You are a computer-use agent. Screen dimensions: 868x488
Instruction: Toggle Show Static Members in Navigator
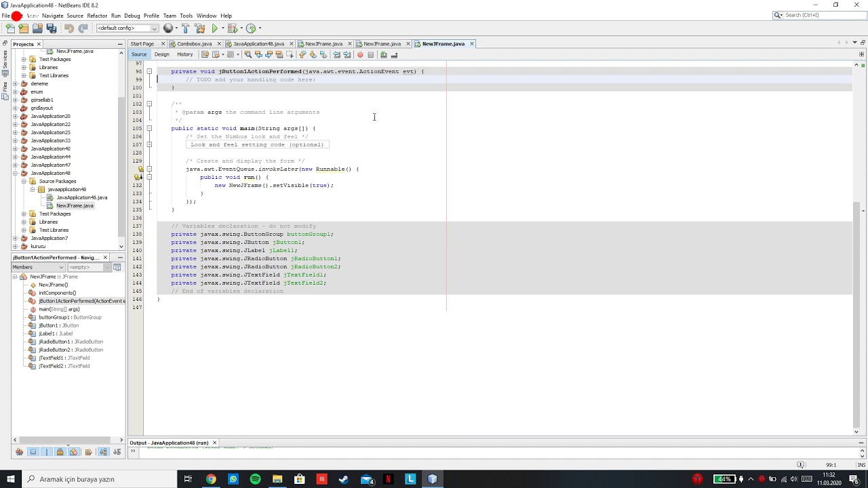(47, 452)
